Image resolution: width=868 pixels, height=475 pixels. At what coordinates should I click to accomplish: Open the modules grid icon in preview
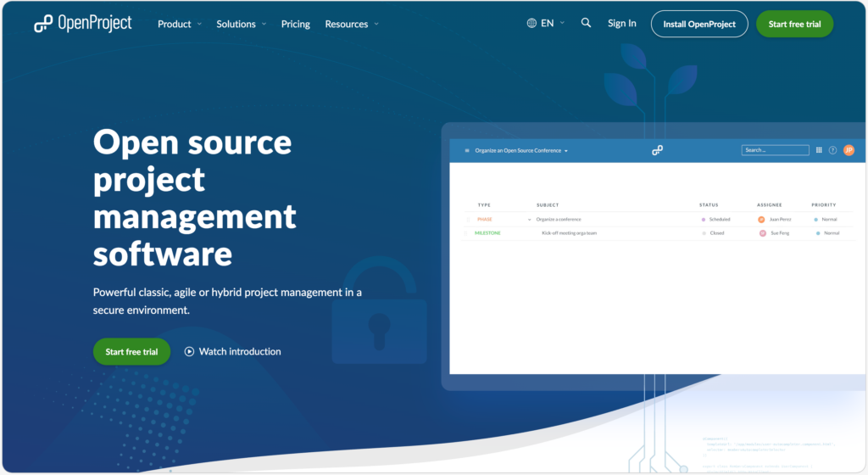pos(819,150)
